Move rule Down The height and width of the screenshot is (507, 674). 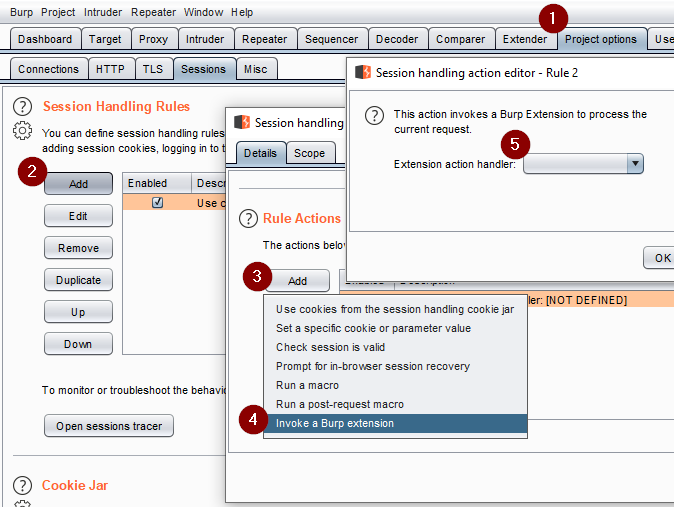pos(78,344)
